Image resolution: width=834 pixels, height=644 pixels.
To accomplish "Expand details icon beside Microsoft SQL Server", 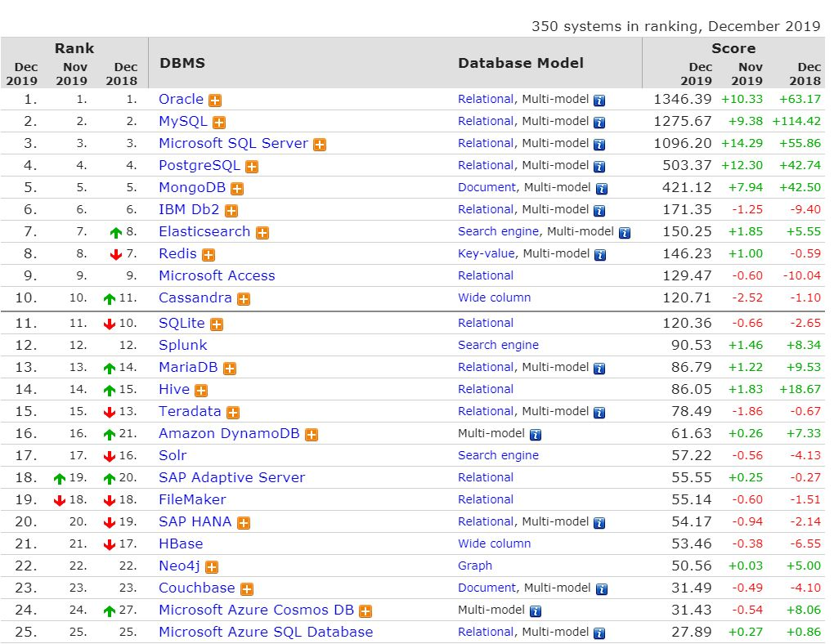I will [320, 145].
